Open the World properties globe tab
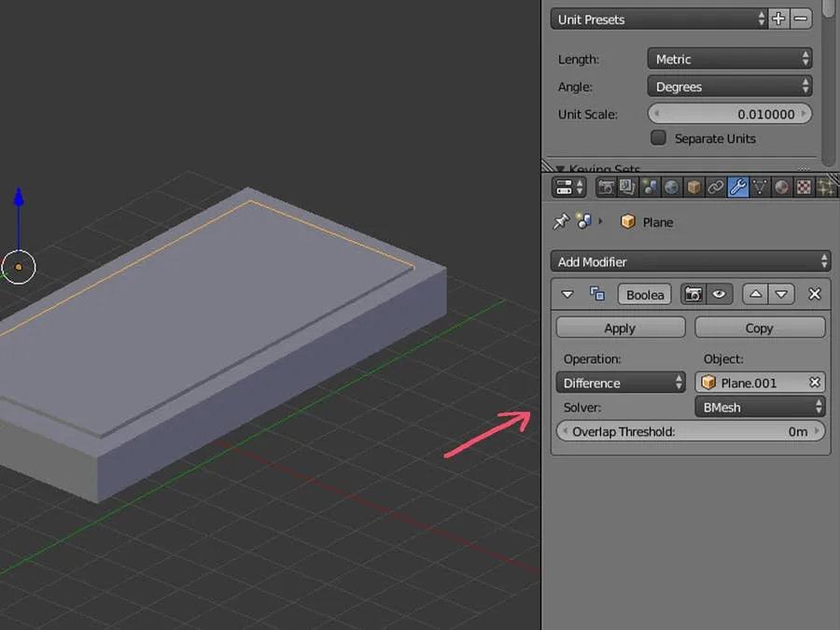Image resolution: width=840 pixels, height=630 pixels. pyautogui.click(x=672, y=187)
